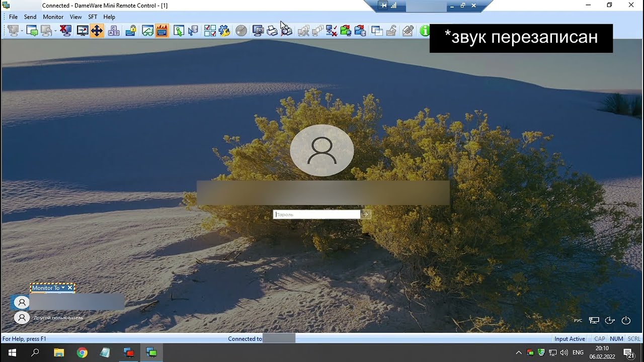This screenshot has width=644, height=362.
Task: Toggle full screen monitor mode icon
Action: tap(83, 31)
